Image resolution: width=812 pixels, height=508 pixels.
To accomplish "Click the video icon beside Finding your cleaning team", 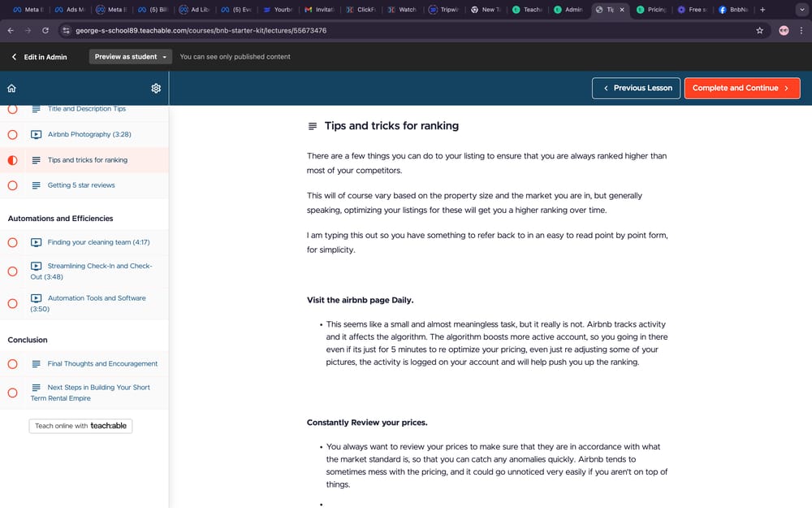I will 37,242.
